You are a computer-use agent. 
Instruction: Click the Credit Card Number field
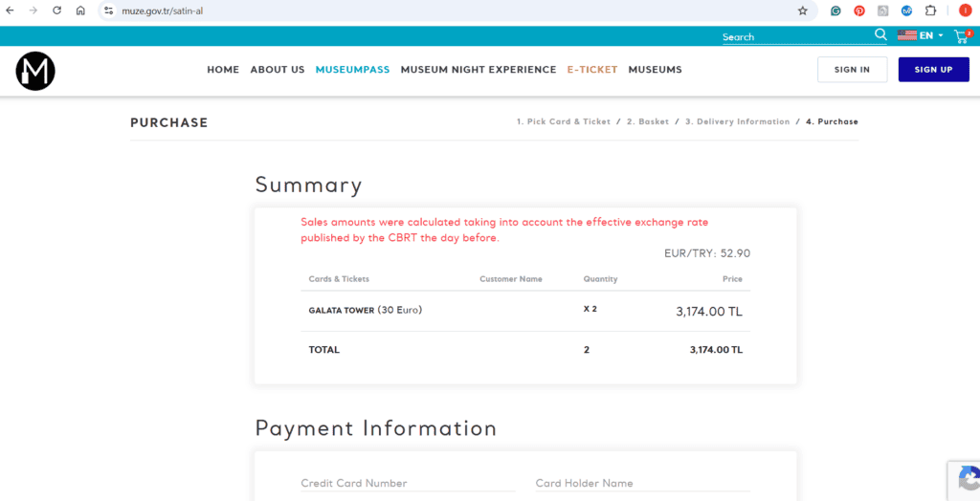coord(408,483)
